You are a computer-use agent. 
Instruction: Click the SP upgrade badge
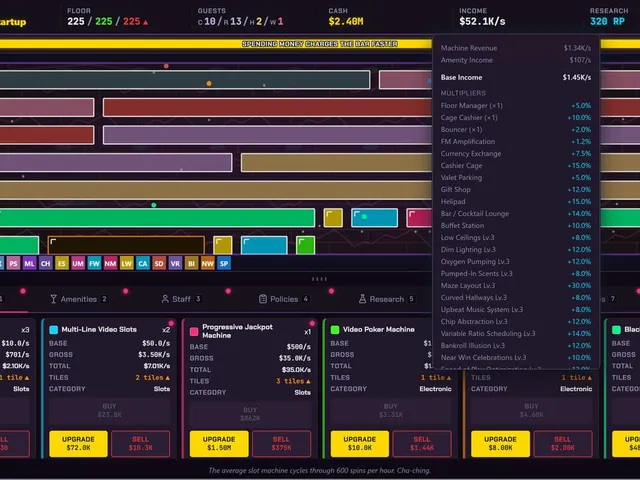pos(224,263)
